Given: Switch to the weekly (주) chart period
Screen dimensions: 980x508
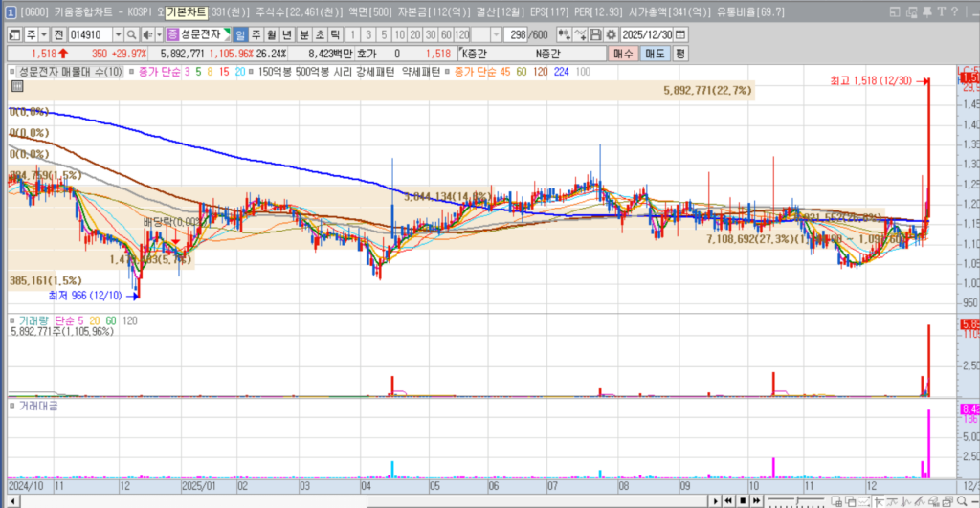Looking at the screenshot, I should (x=256, y=34).
